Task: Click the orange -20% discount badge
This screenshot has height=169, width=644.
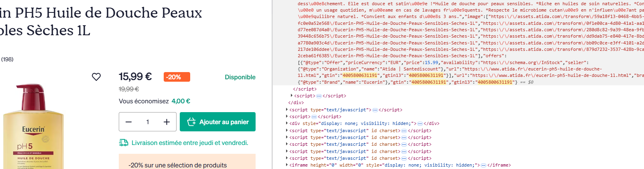Action: (x=177, y=77)
